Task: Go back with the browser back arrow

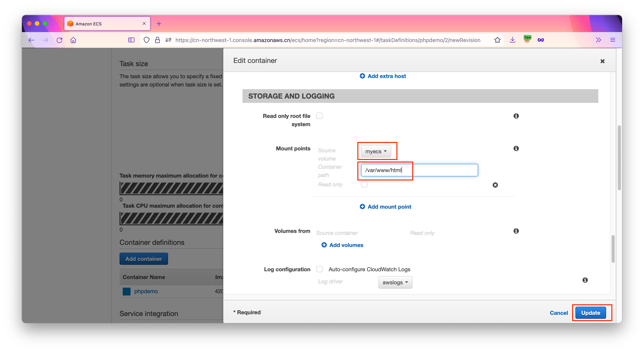Action: 31,40
